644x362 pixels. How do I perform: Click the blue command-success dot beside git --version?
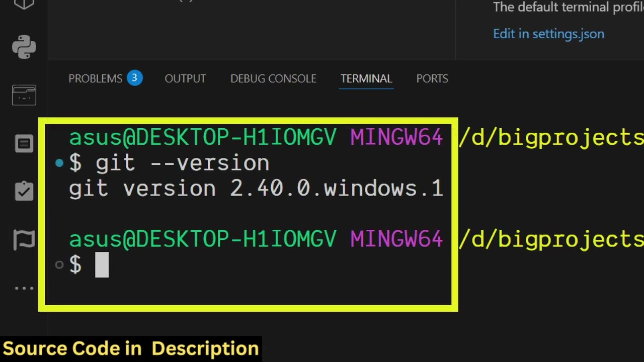point(59,163)
